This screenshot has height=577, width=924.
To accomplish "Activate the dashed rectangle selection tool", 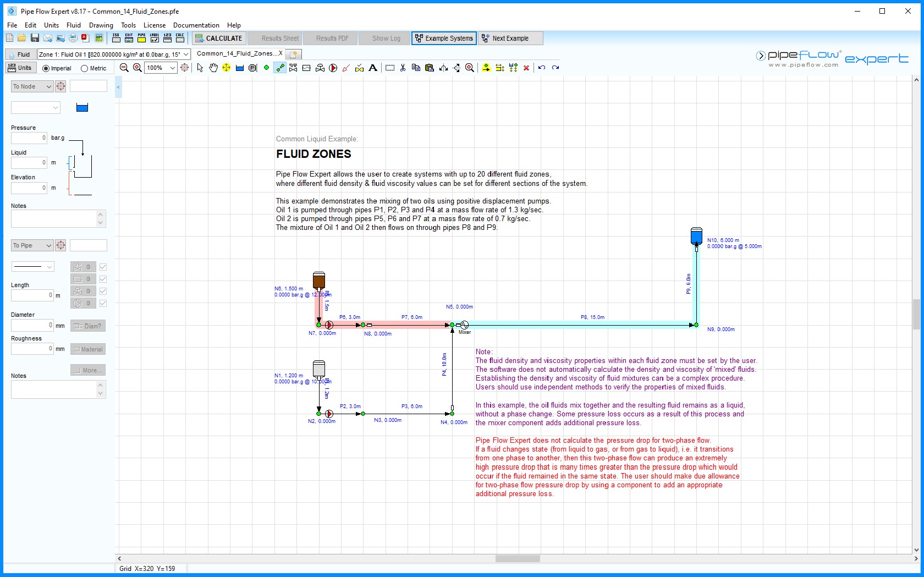I will pyautogui.click(x=390, y=68).
